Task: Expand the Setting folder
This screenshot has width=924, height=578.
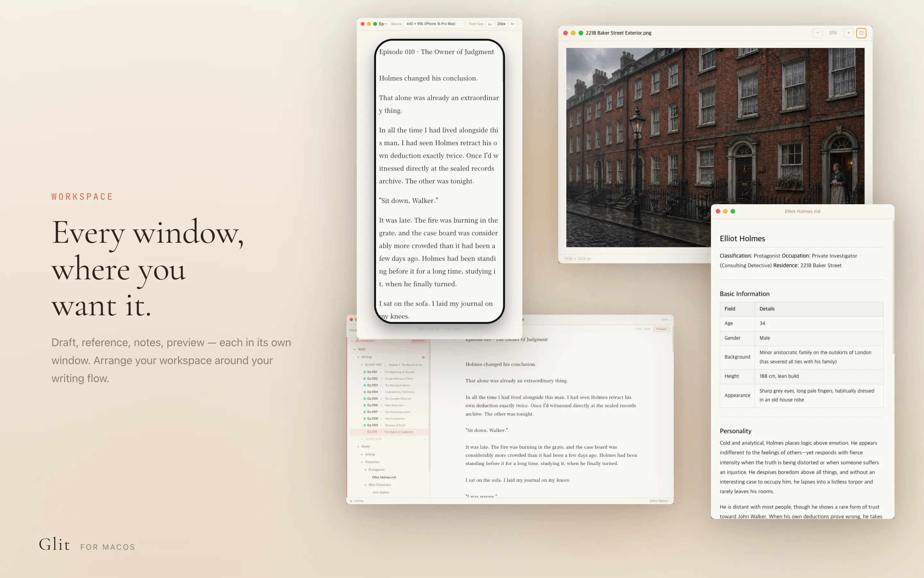Action: [362, 454]
